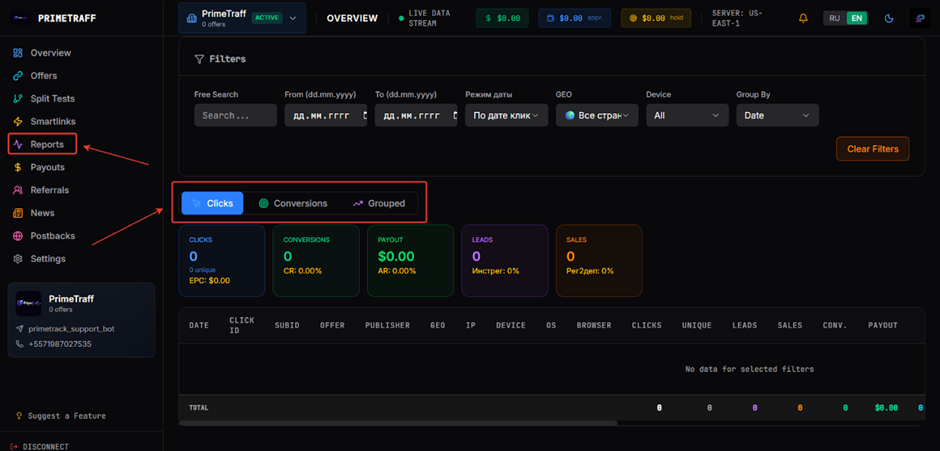Click the Referrals people icon in sidebar

(x=18, y=190)
